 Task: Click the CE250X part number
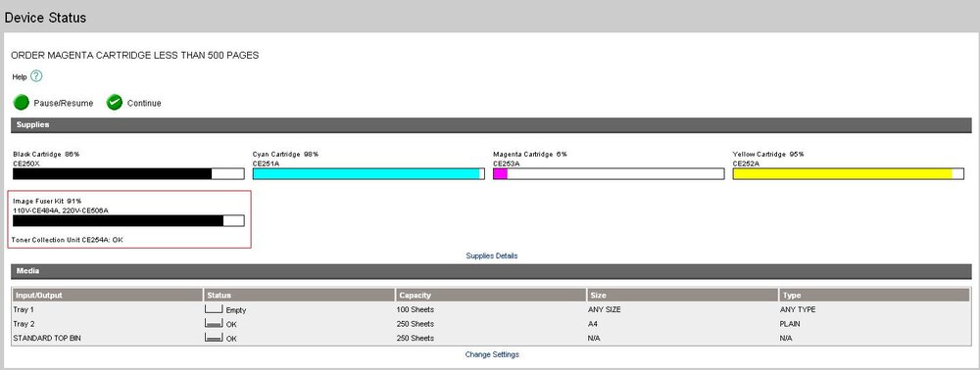coord(26,163)
